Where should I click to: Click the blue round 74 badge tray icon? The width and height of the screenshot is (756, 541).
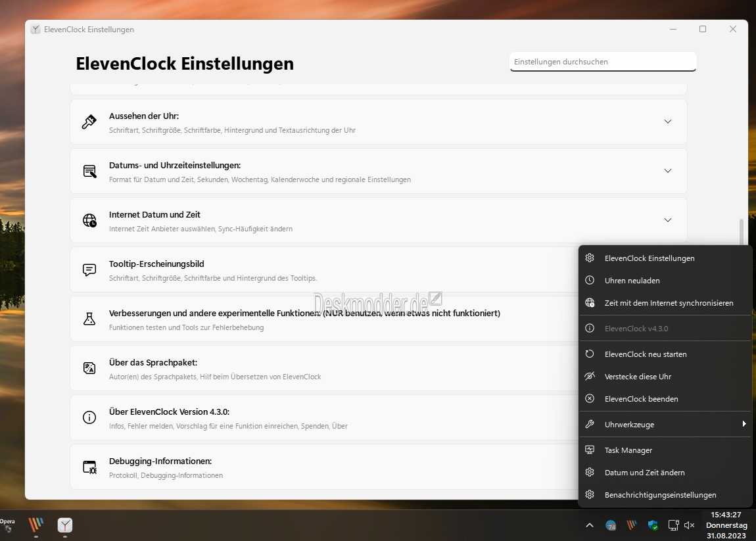611,526
